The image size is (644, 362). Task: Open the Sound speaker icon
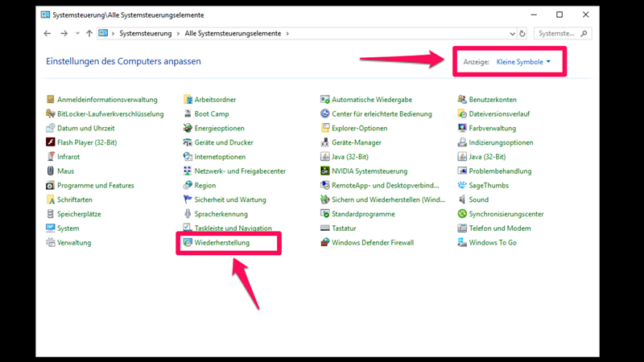(462, 200)
